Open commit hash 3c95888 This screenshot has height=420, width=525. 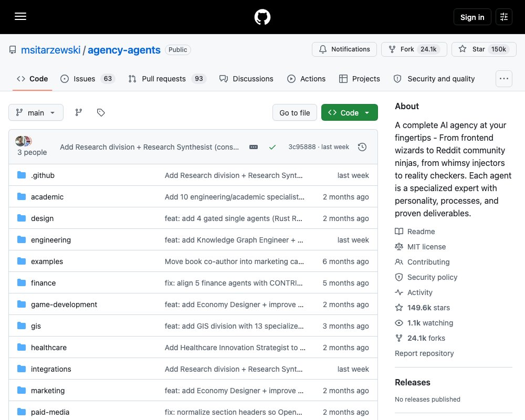(x=302, y=147)
